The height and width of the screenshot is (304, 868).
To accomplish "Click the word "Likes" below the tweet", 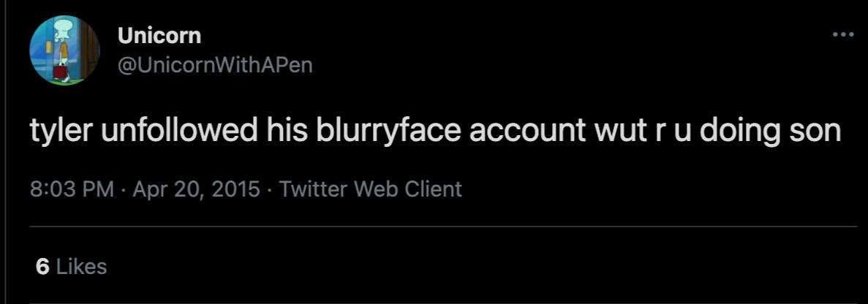I will pyautogui.click(x=81, y=267).
